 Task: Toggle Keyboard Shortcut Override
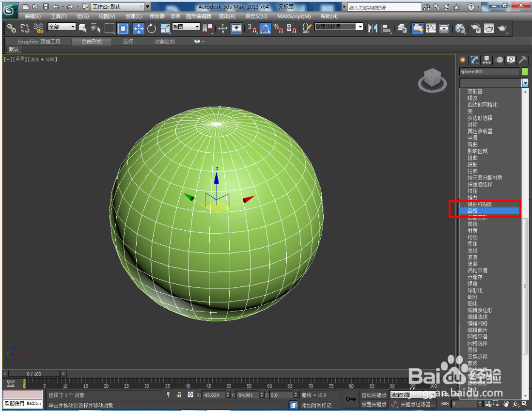click(236, 28)
